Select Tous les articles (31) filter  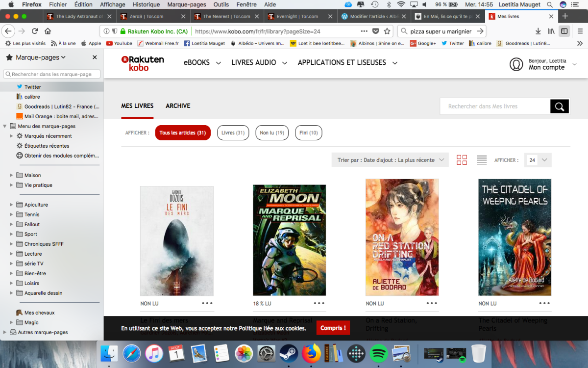183,133
